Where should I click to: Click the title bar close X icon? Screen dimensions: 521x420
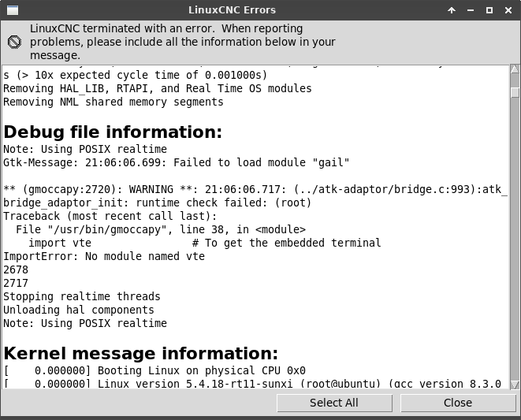508,10
